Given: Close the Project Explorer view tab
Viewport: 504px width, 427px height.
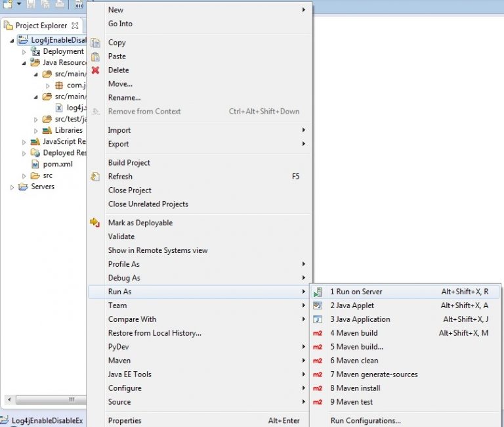Looking at the screenshot, I should 75,26.
